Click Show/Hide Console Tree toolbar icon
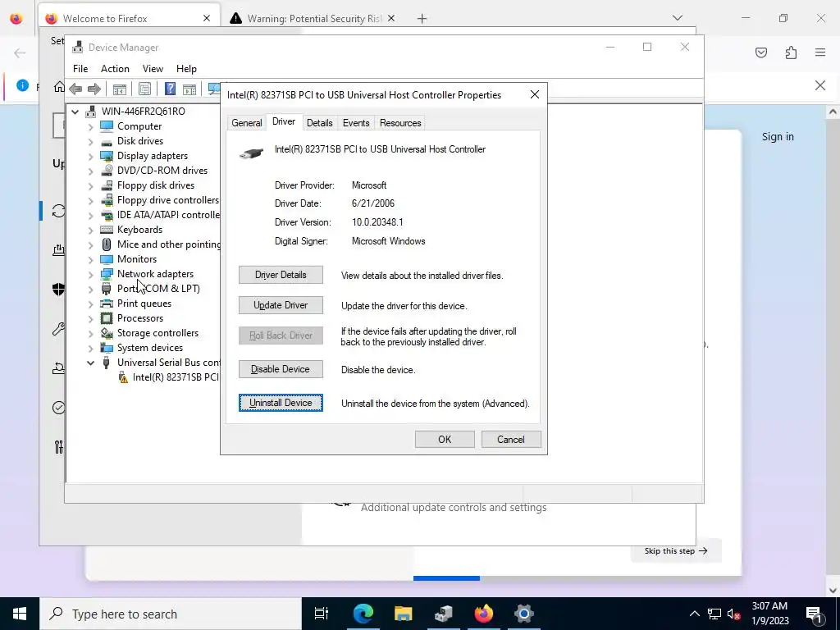Image resolution: width=840 pixels, height=630 pixels. point(120,89)
